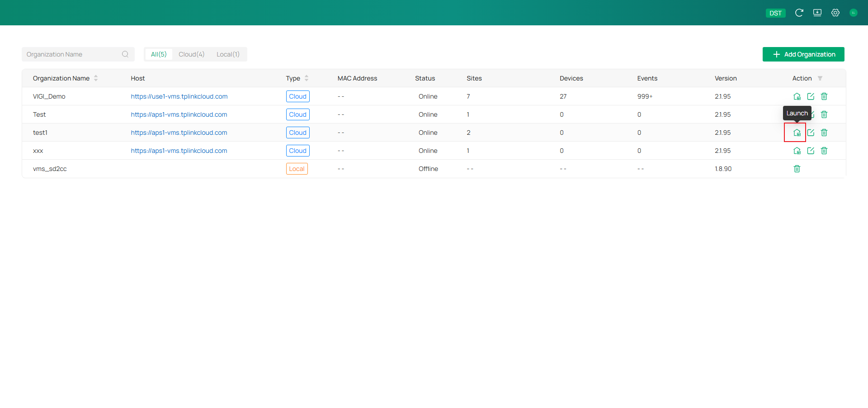Launch the test1 organization
The height and width of the screenshot is (408, 868).
click(797, 133)
